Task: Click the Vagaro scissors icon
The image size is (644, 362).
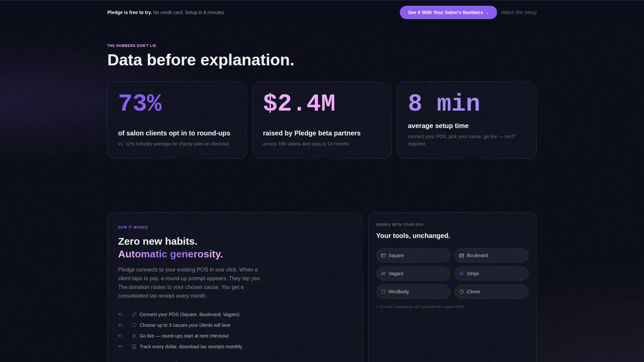Action: pos(383,274)
